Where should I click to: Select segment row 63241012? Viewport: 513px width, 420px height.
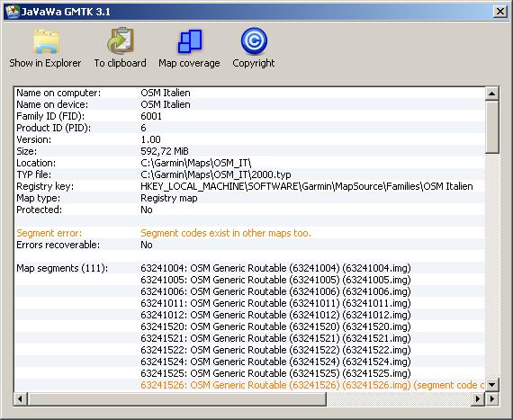click(275, 315)
